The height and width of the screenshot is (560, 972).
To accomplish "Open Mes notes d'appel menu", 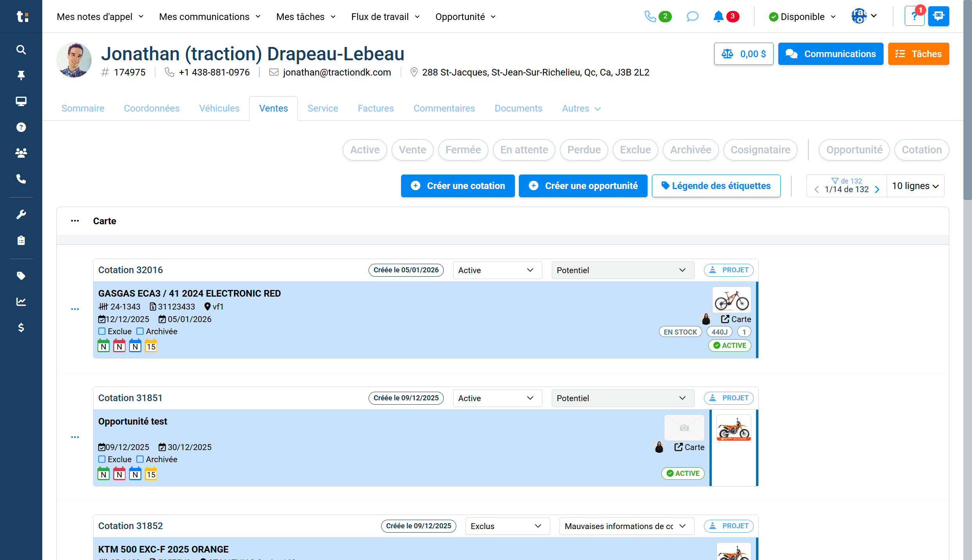I will pos(100,17).
